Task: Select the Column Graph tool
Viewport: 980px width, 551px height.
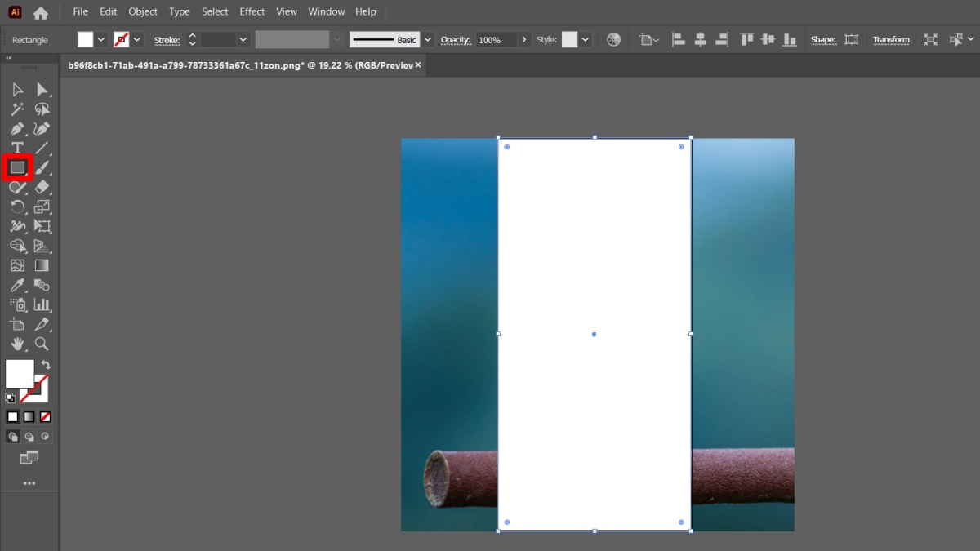Action: [42, 304]
